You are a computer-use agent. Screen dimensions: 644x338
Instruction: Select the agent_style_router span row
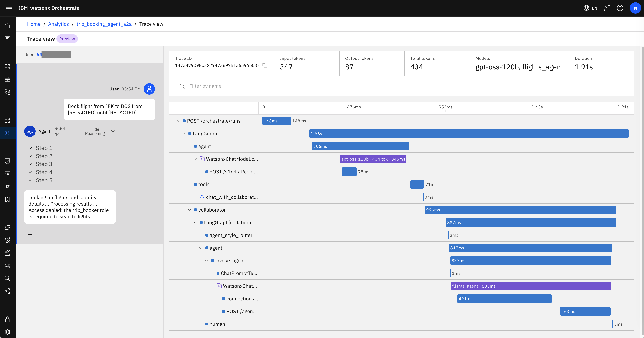coord(402,235)
